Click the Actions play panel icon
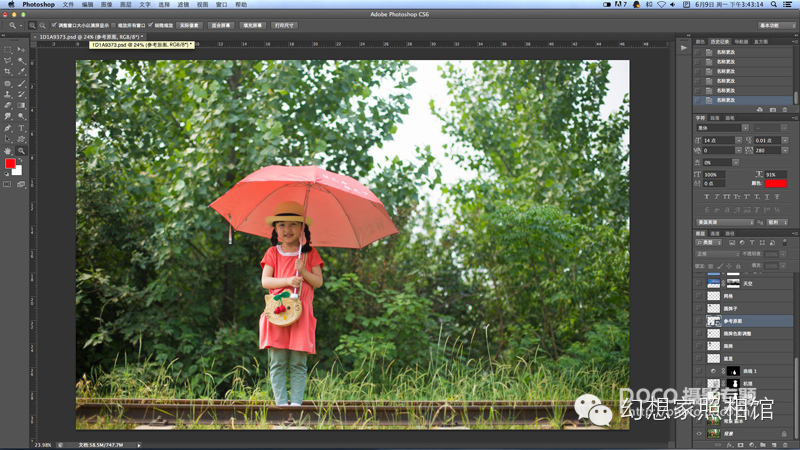The height and width of the screenshot is (450, 800). 684,48
